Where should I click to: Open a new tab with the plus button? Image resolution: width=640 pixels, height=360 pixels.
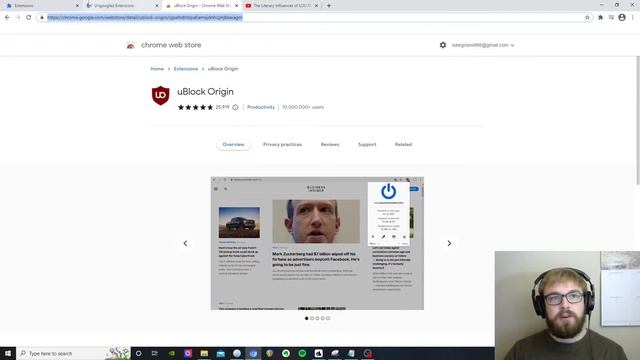(329, 6)
